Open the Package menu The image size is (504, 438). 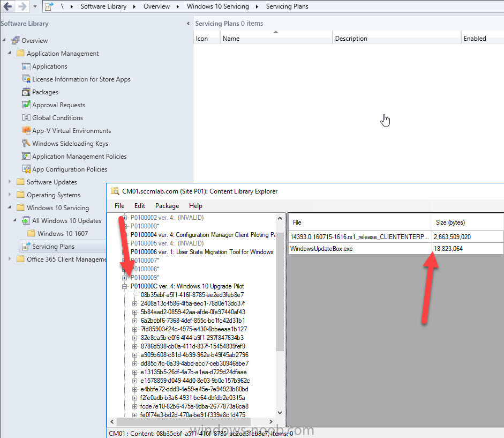(167, 206)
